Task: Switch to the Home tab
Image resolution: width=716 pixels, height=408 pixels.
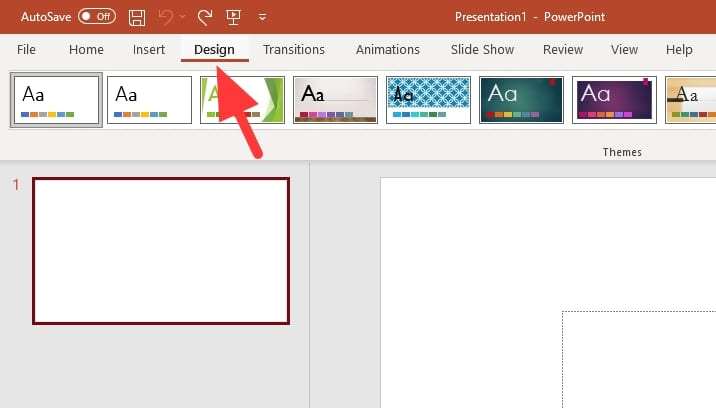Action: pyautogui.click(x=86, y=50)
